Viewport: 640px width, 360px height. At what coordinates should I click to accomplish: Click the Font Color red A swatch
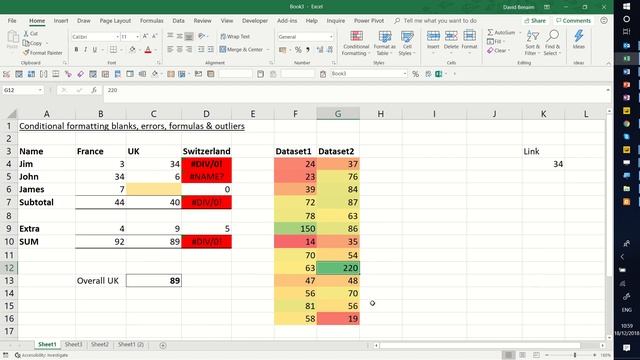(148, 50)
